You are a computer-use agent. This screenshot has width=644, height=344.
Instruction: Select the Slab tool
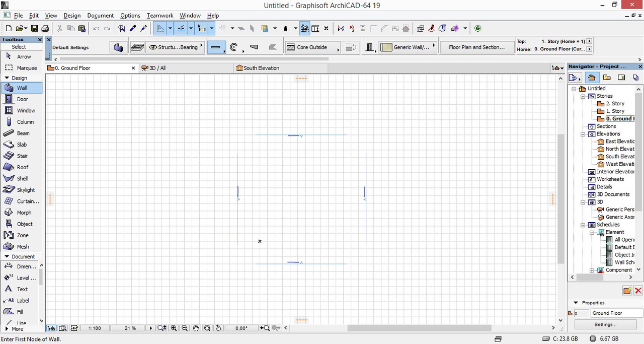click(x=22, y=145)
